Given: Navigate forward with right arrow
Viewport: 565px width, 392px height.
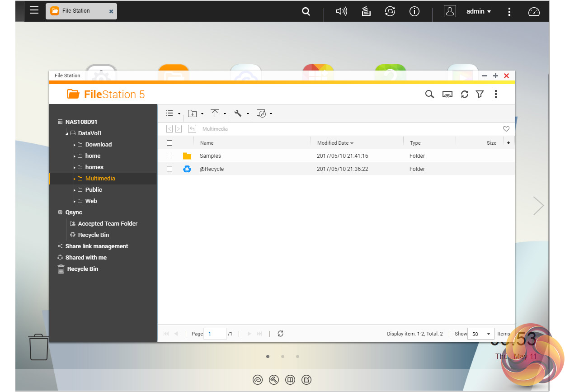Looking at the screenshot, I should 179,129.
